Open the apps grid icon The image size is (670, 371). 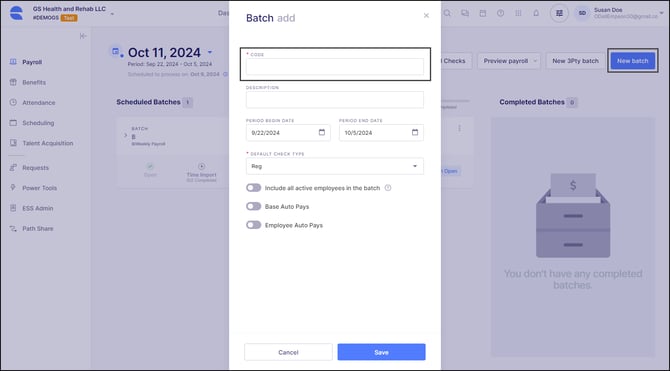tap(518, 14)
